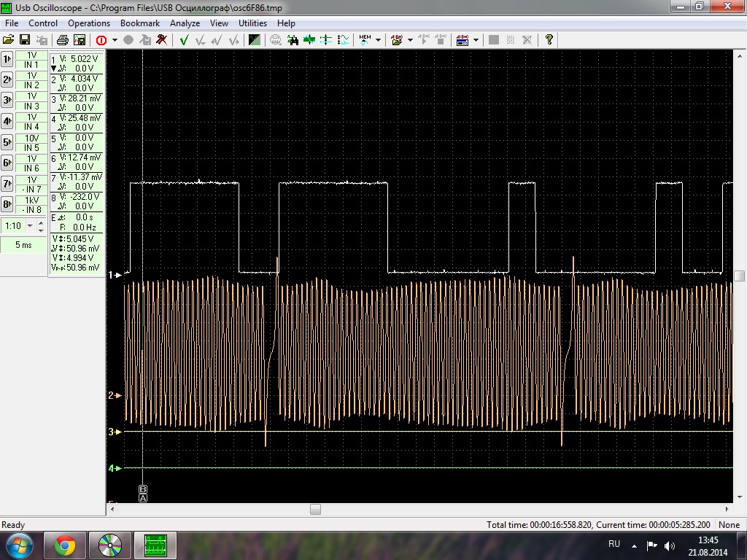Click the red stop/power recording icon
Image resolution: width=747 pixels, height=560 pixels.
[x=101, y=40]
